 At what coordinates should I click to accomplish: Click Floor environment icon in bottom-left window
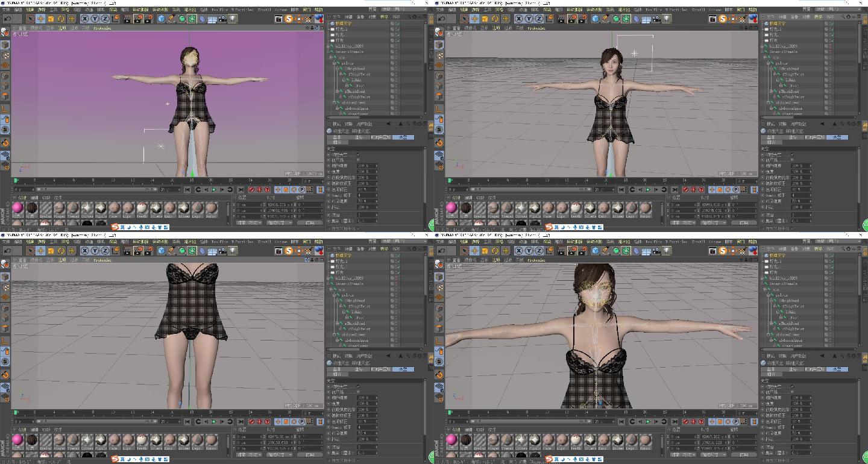(x=212, y=251)
